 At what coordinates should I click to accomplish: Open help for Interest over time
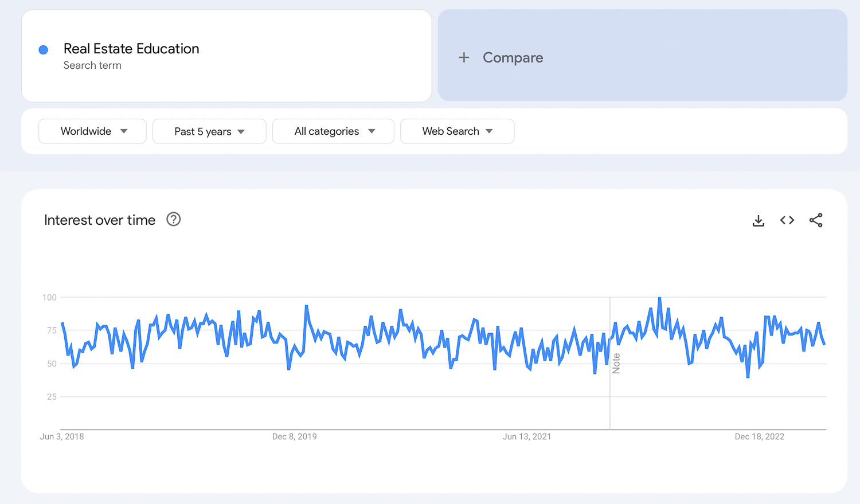click(x=173, y=220)
